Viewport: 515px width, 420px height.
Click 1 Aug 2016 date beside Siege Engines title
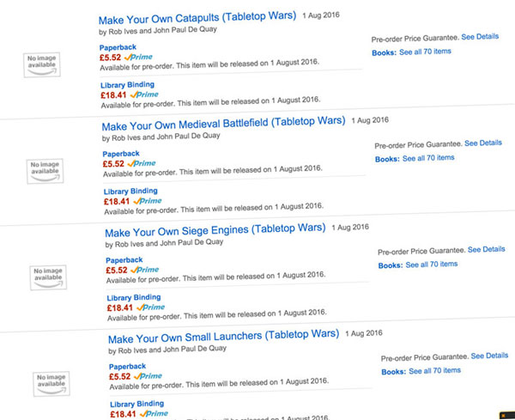pos(350,228)
